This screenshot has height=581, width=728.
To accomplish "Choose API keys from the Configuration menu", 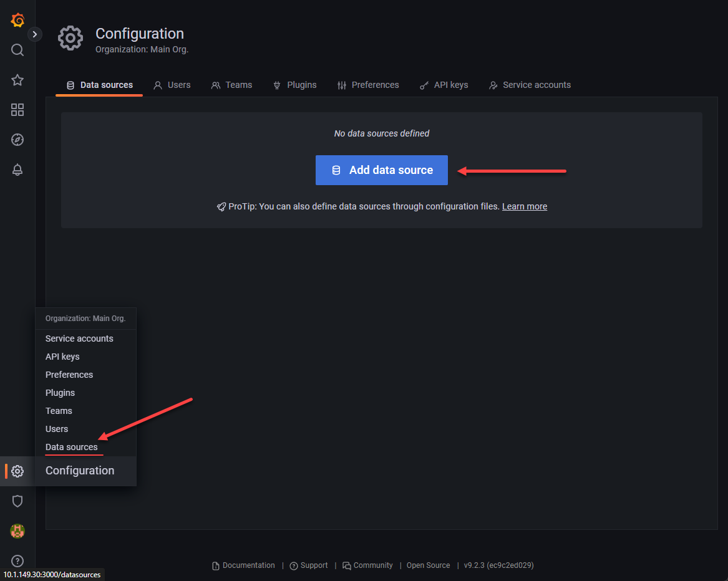I will tap(62, 357).
